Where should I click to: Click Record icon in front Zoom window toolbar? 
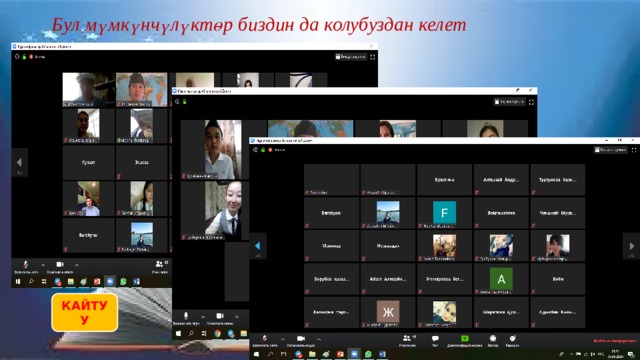493,338
